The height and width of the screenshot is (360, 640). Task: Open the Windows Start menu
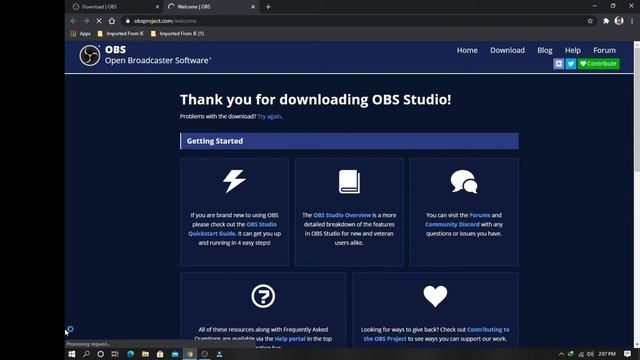[72, 354]
